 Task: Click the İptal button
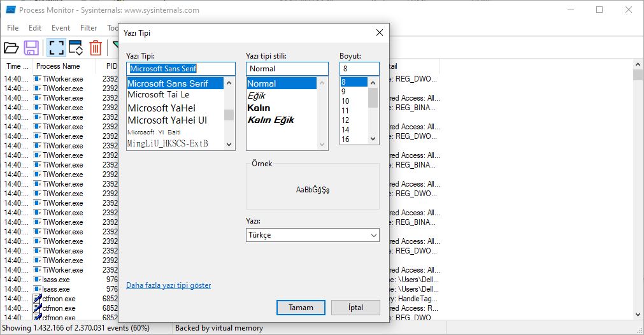pos(355,308)
